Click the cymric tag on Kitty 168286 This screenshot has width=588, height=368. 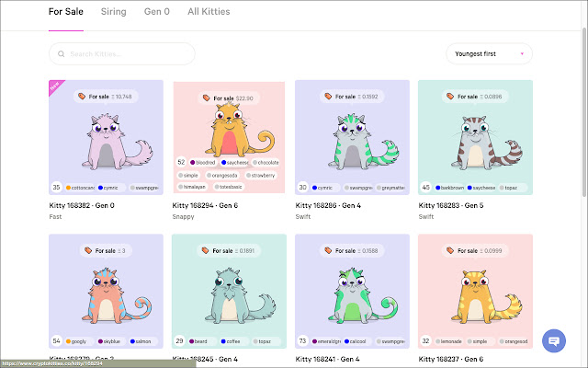pyautogui.click(x=325, y=188)
